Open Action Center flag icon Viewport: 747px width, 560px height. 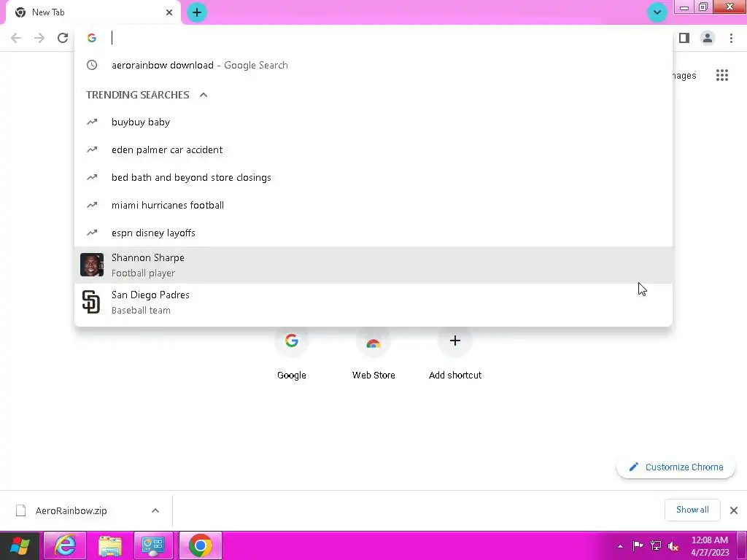coord(638,545)
